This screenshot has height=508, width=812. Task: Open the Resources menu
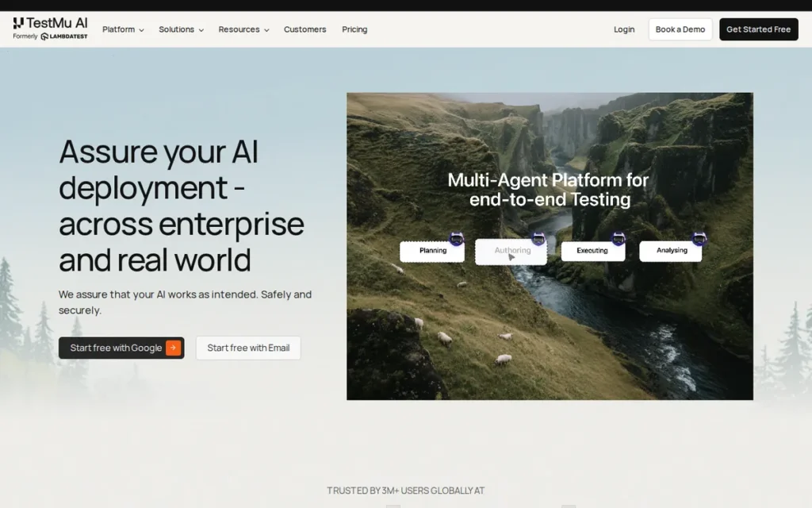point(243,29)
